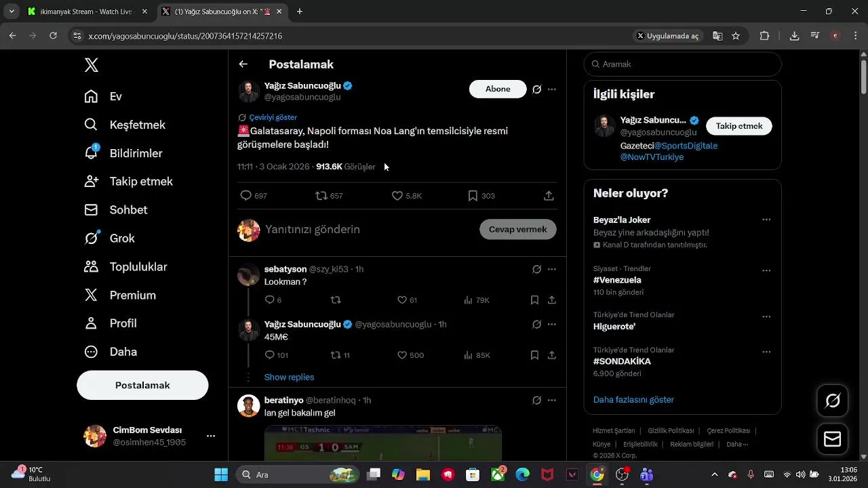
Task: Click the share icon on the main post
Action: [x=549, y=196]
